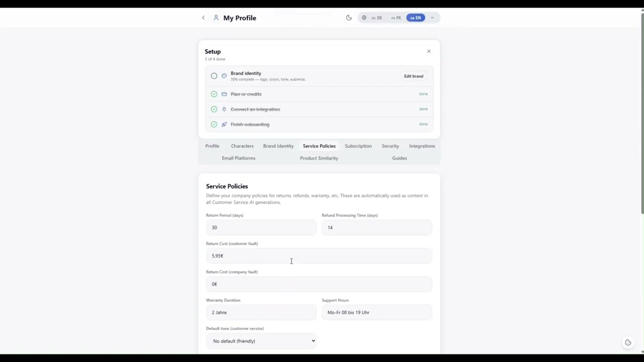The image size is (644, 362).
Task: Click "done" in the Plan or credits row
Action: (x=423, y=94)
